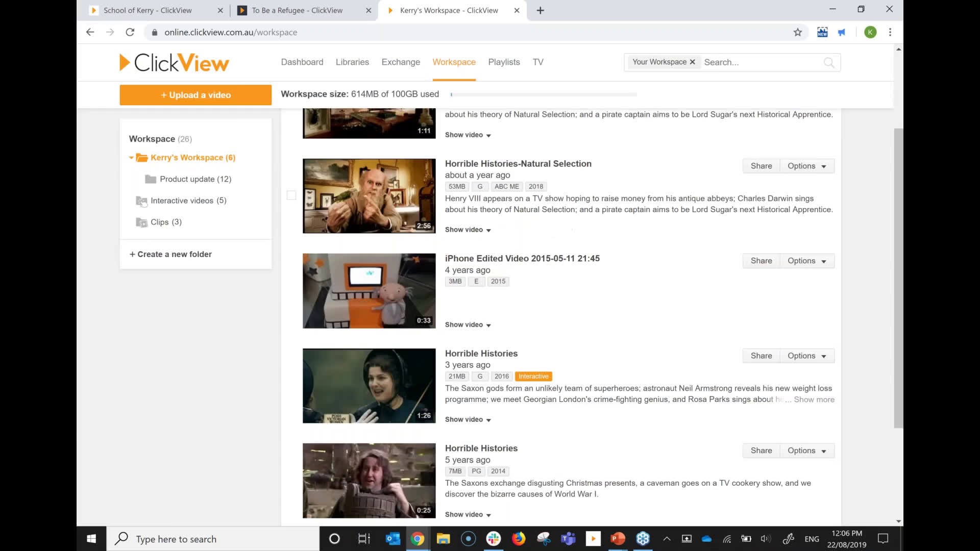This screenshot has height=551, width=980.
Task: Open the iPhone Edited Video thumbnail
Action: click(369, 291)
